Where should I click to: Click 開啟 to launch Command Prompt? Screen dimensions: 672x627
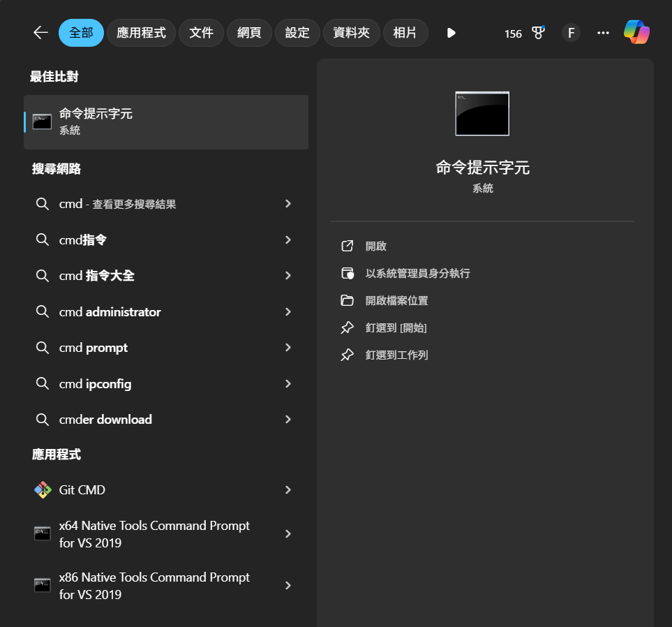(x=375, y=246)
